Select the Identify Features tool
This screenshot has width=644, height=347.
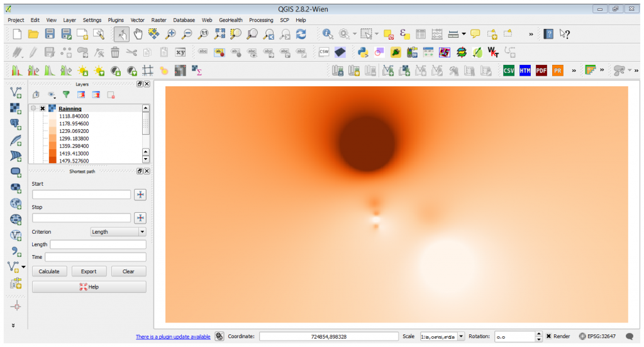coord(328,34)
